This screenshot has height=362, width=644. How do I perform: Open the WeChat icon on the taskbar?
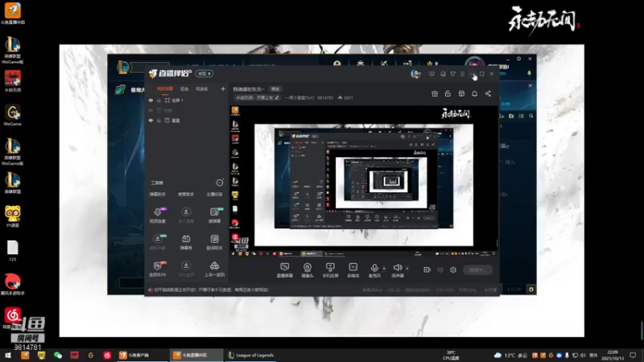coord(58,355)
